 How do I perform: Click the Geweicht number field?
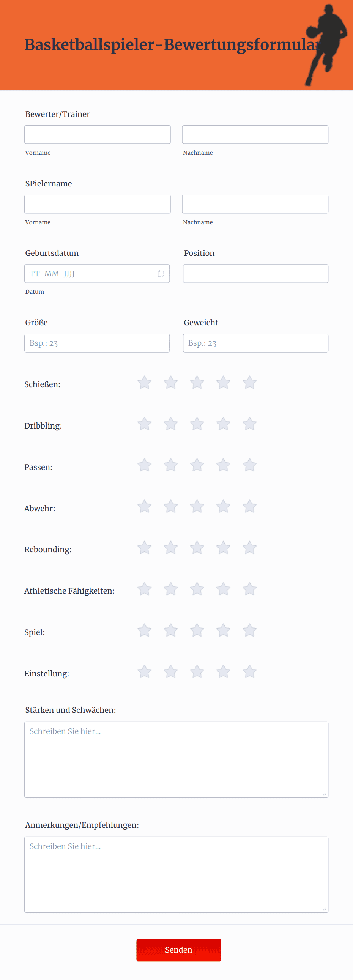coord(255,343)
